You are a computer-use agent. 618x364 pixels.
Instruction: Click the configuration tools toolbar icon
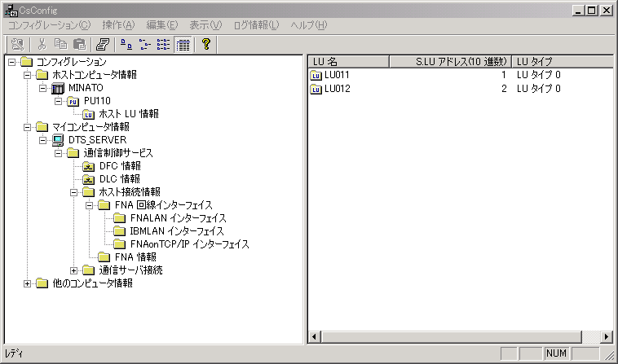17,45
